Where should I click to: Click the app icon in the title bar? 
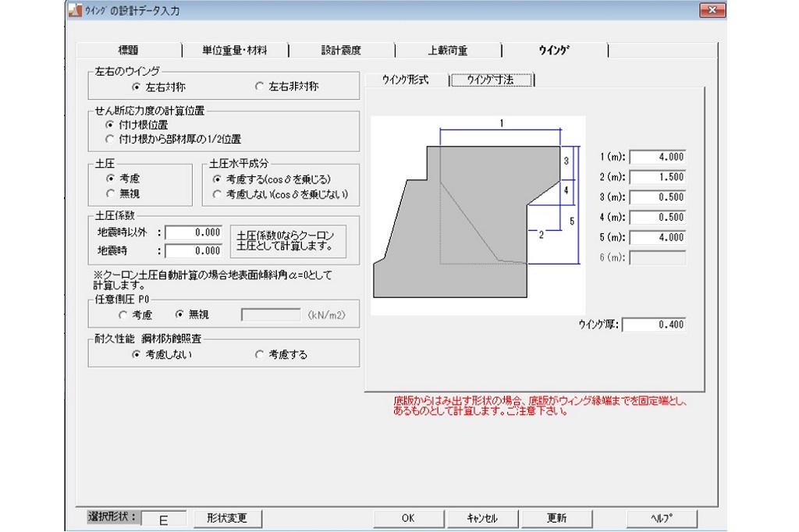[75, 10]
